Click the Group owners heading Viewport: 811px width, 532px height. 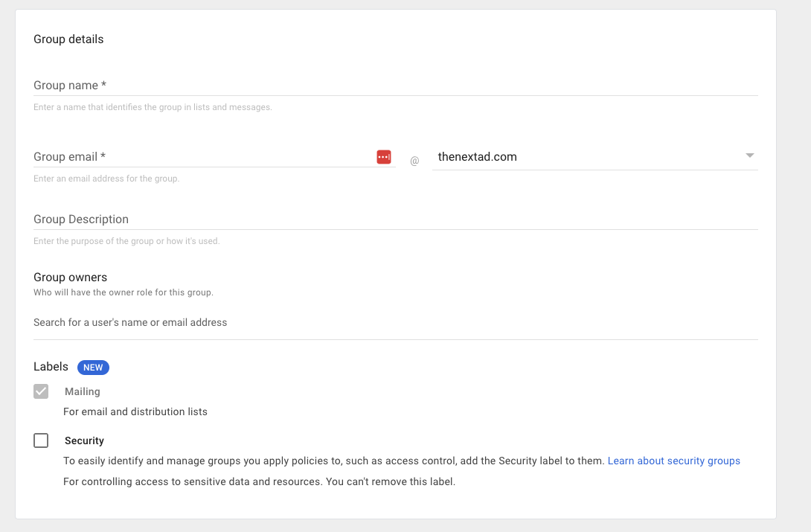(70, 278)
